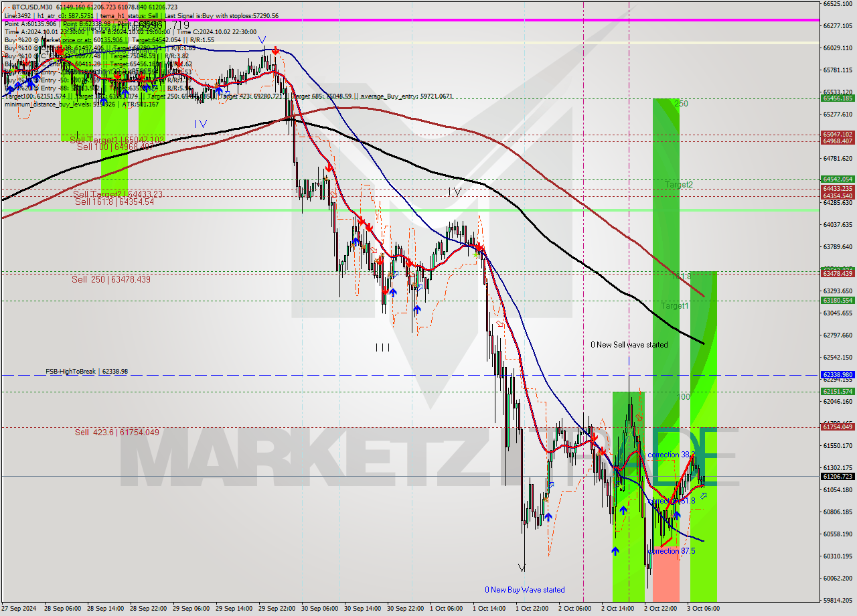Select the 'Sell 250 | 63478.439' label
Viewport: 857px width, 616px height.
(111, 279)
